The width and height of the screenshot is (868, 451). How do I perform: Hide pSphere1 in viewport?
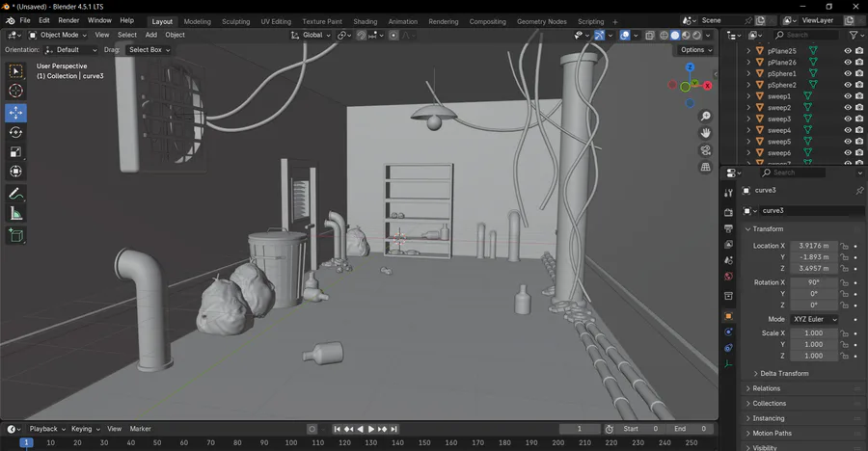[848, 73]
